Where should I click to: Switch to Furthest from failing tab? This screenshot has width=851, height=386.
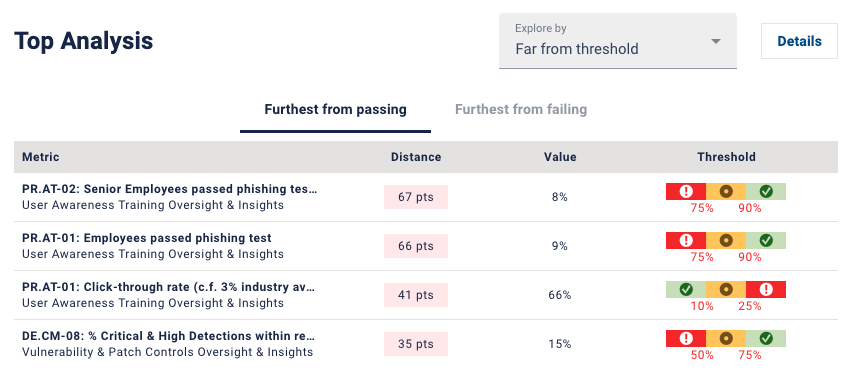(x=521, y=110)
